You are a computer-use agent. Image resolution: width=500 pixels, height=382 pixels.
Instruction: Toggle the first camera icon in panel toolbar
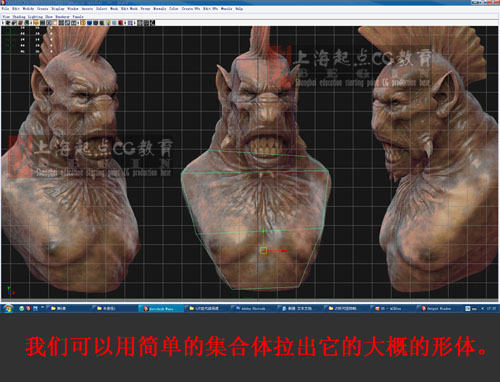pyautogui.click(x=8, y=23)
